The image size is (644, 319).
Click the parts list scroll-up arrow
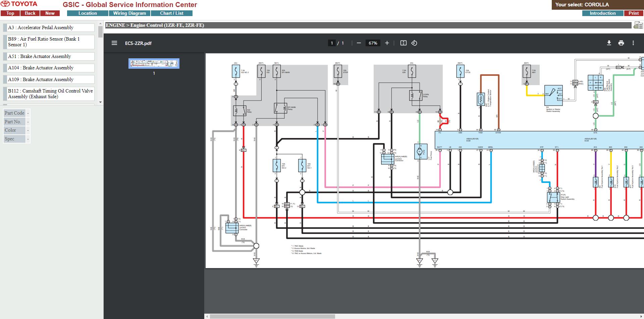pos(100,23)
